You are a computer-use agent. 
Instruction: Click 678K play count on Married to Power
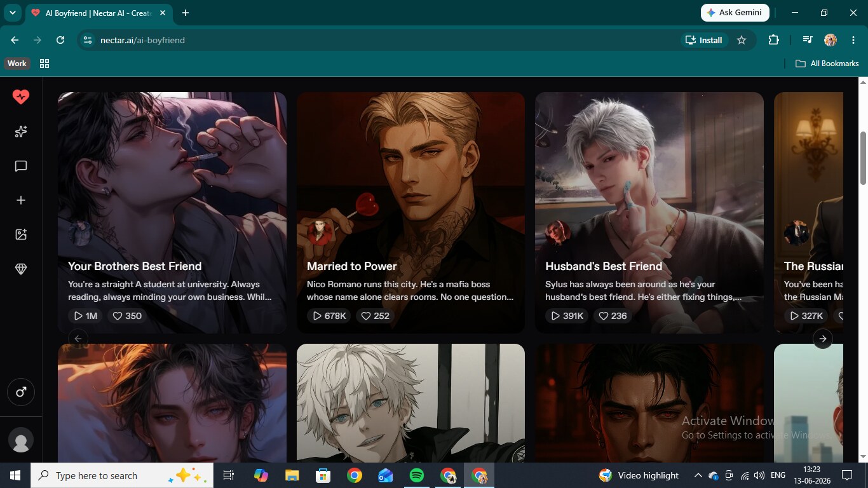click(329, 316)
